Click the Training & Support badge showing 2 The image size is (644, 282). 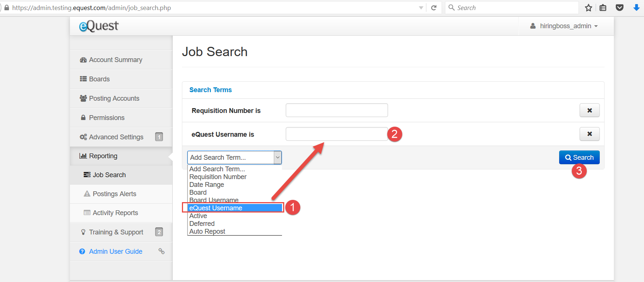[159, 232]
